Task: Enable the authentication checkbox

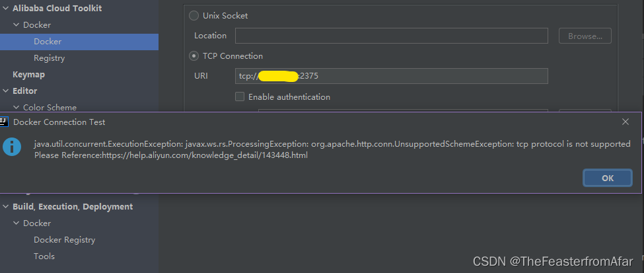Action: 240,97
